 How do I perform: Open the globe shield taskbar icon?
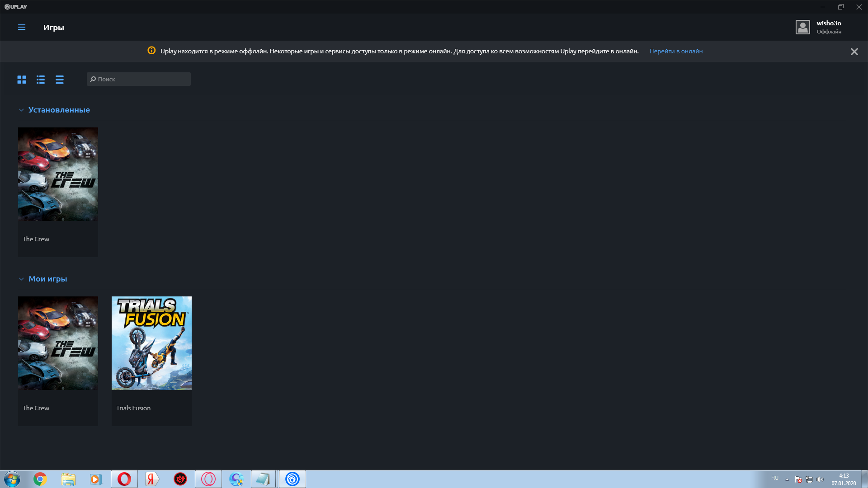(236, 479)
